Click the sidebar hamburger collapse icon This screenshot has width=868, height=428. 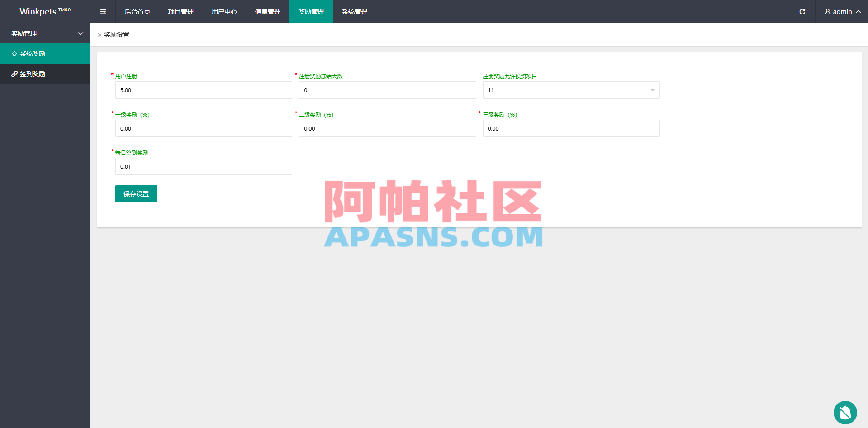103,11
